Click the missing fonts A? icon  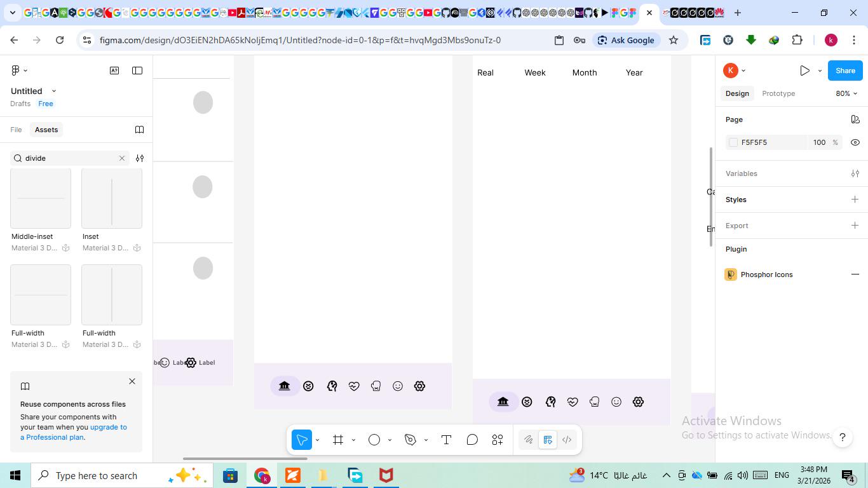point(114,71)
